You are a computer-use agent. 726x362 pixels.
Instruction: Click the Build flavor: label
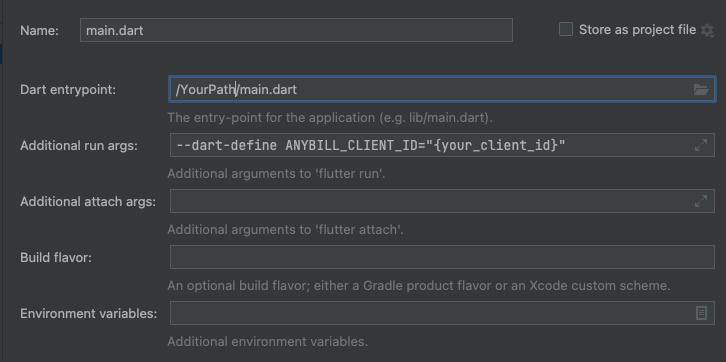[x=56, y=258]
